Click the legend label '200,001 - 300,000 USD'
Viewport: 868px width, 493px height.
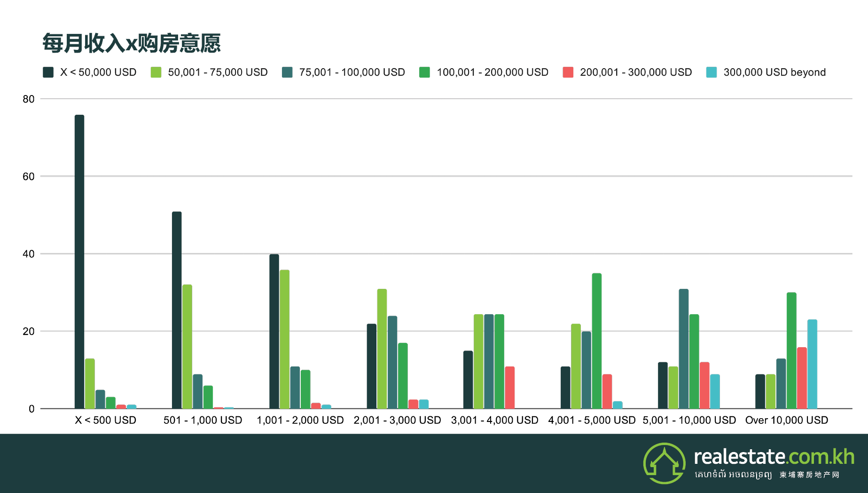pyautogui.click(x=636, y=72)
